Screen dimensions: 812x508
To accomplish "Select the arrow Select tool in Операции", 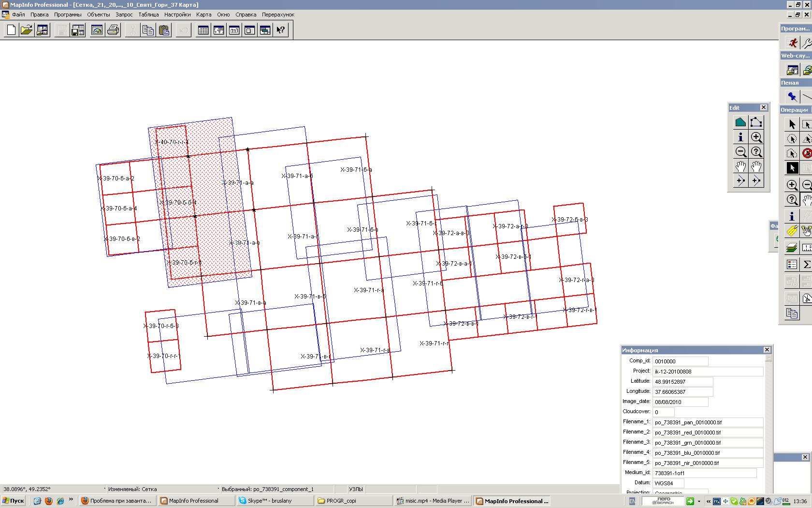I will pos(792,124).
